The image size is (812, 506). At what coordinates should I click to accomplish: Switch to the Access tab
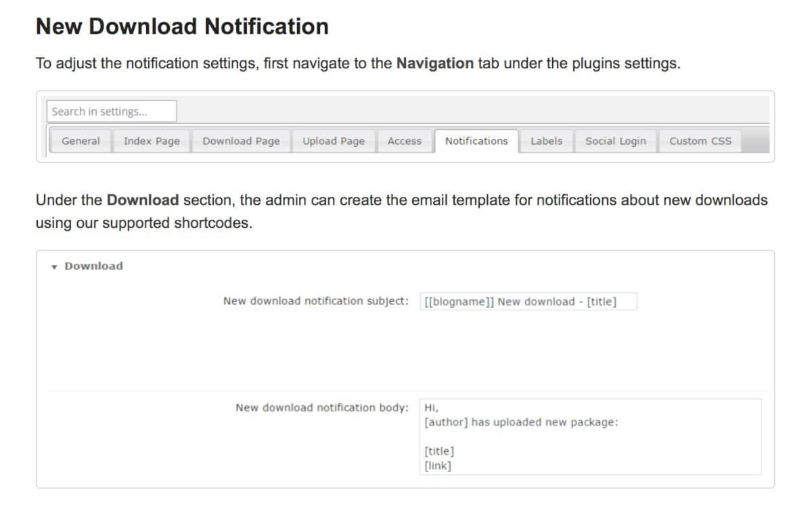pyautogui.click(x=404, y=141)
